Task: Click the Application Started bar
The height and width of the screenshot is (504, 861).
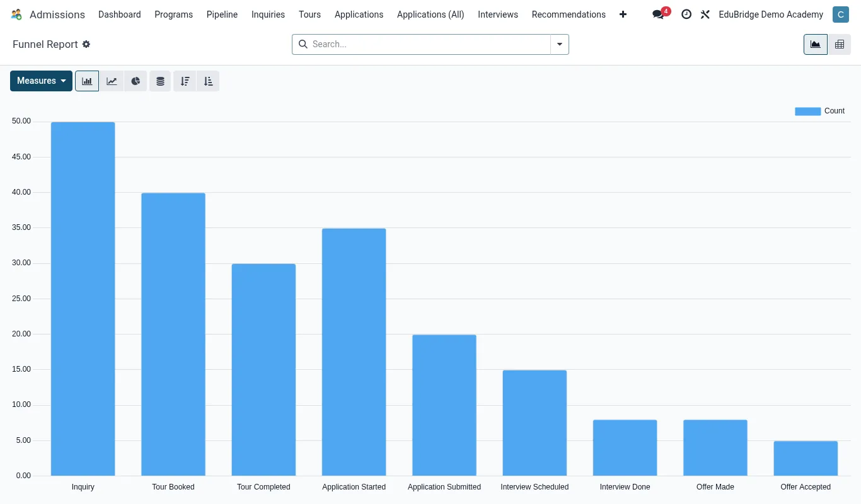Action: [x=354, y=352]
